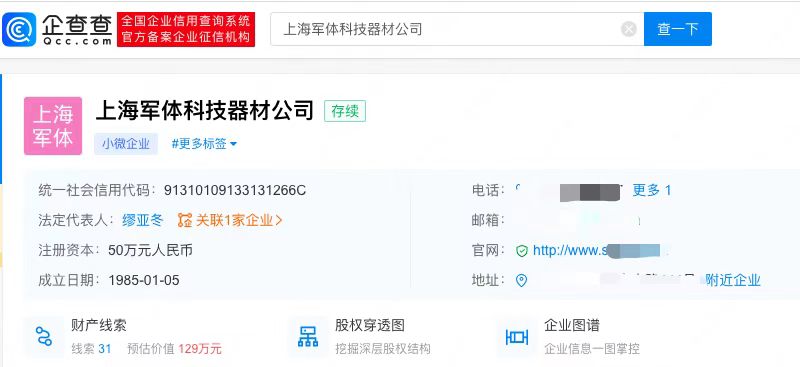Open the official website http://www.s link
Image resolution: width=800 pixels, height=367 pixels.
pyautogui.click(x=597, y=250)
